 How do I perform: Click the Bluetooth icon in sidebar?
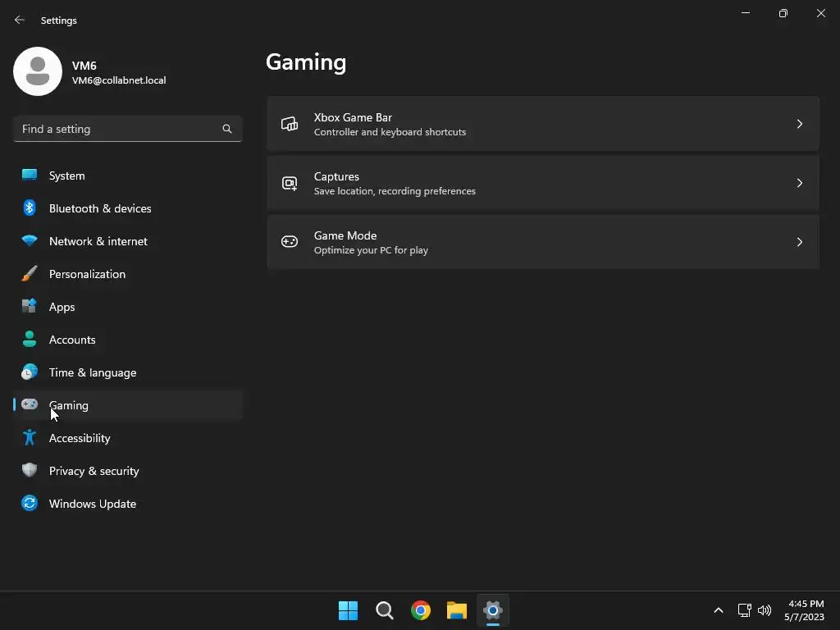click(x=30, y=208)
